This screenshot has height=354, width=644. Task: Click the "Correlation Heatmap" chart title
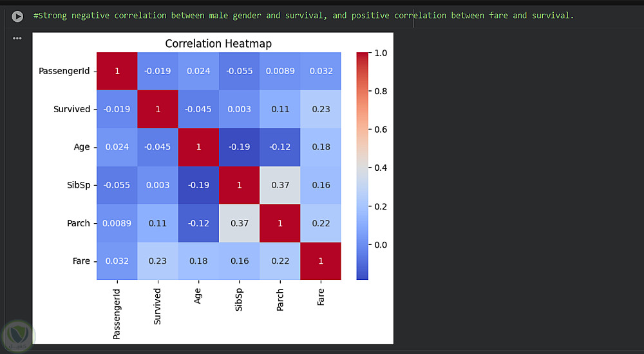click(218, 44)
